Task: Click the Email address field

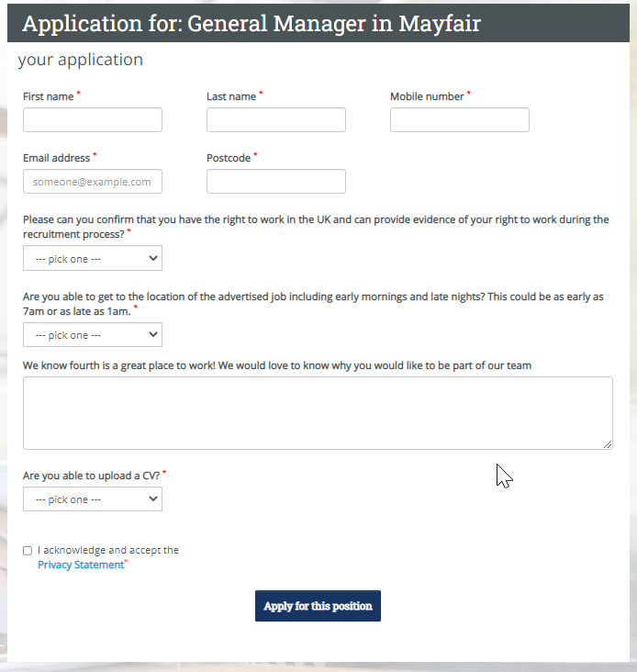Action: [x=93, y=181]
